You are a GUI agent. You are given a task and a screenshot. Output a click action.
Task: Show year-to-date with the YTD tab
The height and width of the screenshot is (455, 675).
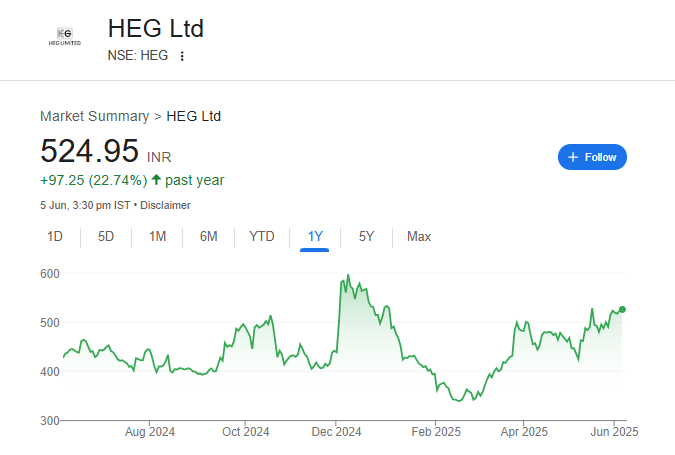tap(262, 236)
